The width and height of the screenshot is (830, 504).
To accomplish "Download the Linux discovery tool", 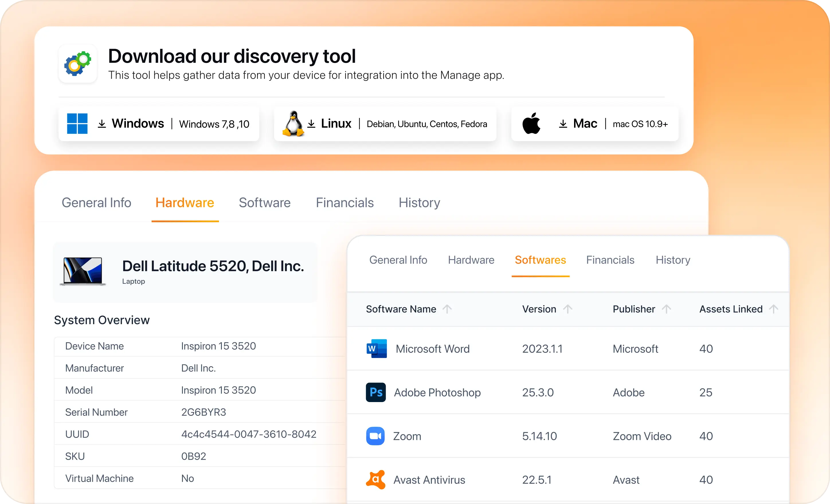I will (x=385, y=123).
